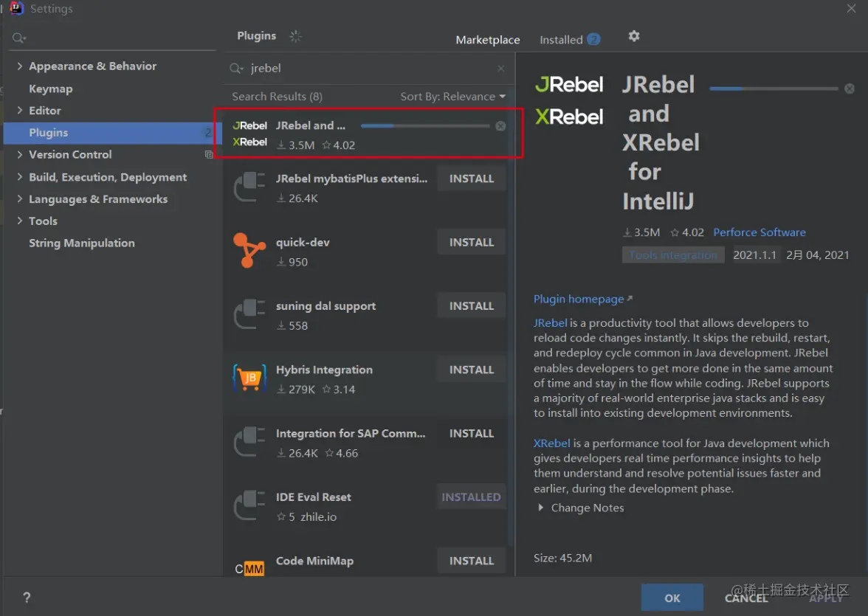
Task: Open the Sort By Relevance dropdown
Action: 453,97
